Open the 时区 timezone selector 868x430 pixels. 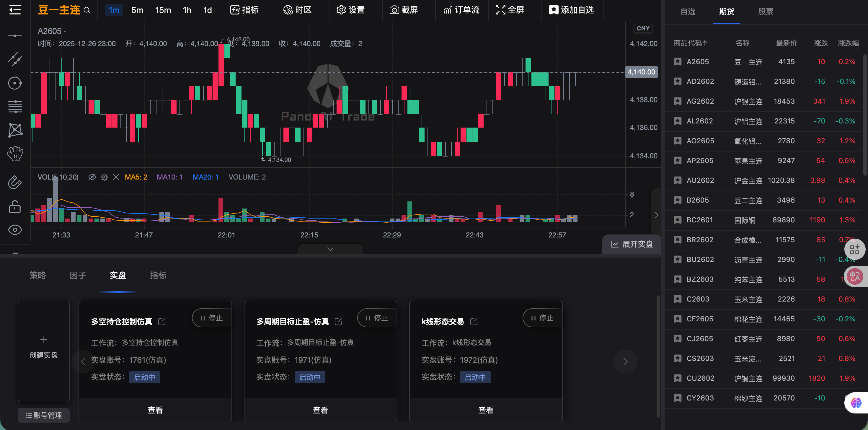point(298,10)
